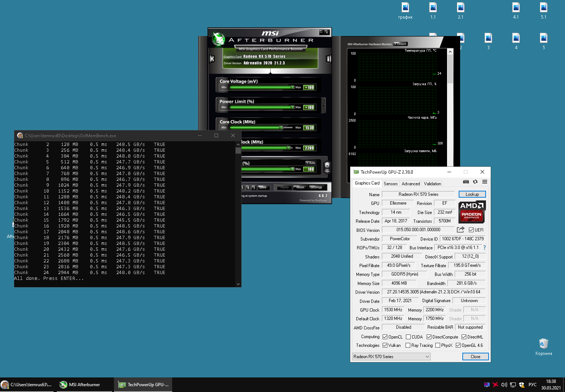Click the red tray icon in the system tray
565x392 pixels.
[x=495, y=385]
